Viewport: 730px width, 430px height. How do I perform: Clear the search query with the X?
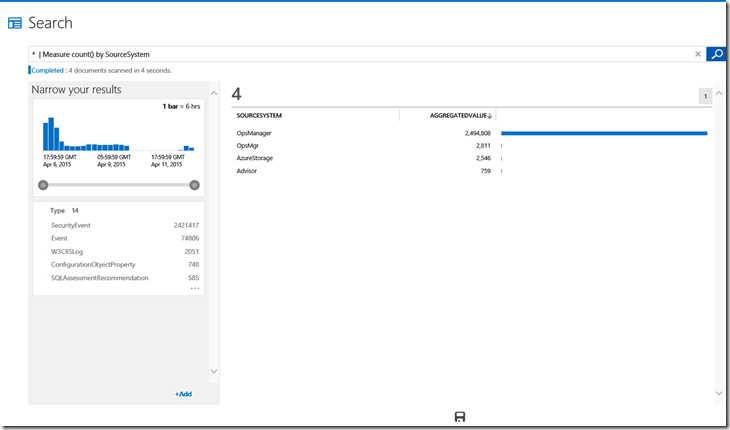[698, 54]
